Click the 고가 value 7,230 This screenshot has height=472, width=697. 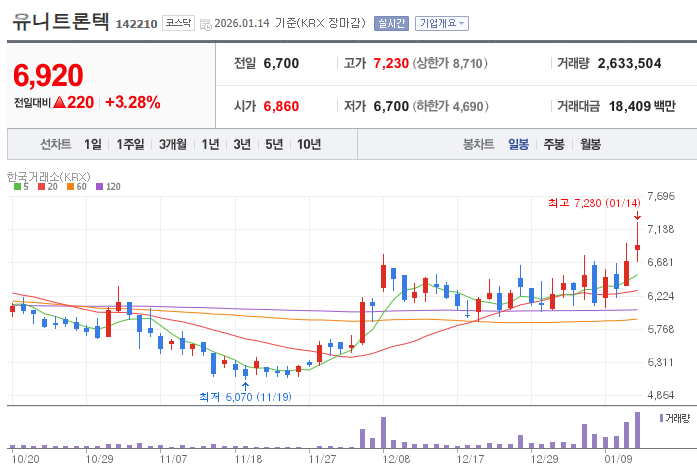coord(391,64)
